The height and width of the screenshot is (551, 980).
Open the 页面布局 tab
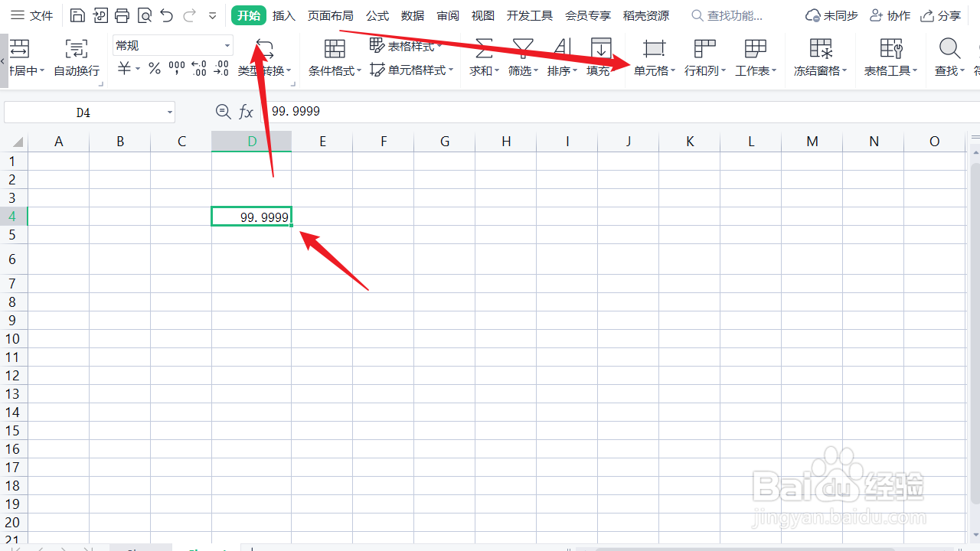pos(331,15)
